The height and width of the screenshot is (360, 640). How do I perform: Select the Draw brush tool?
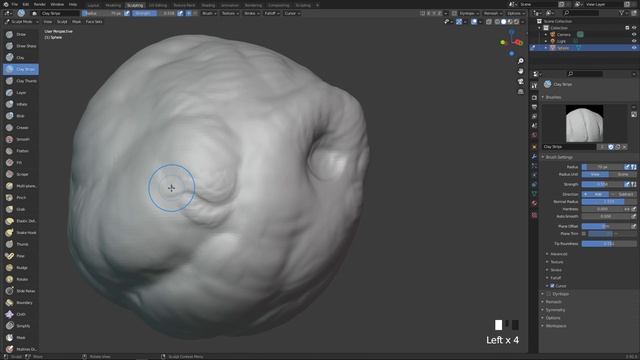(x=20, y=34)
